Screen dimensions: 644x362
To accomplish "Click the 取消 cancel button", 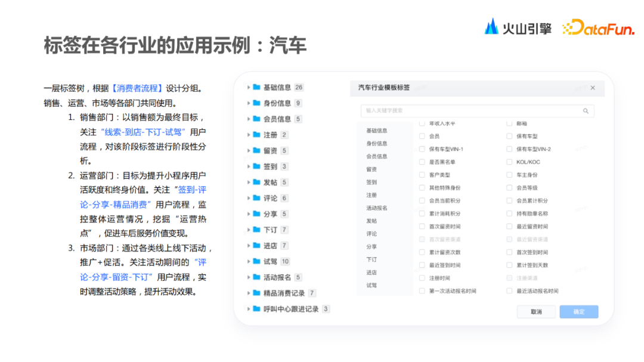I will pos(535,311).
